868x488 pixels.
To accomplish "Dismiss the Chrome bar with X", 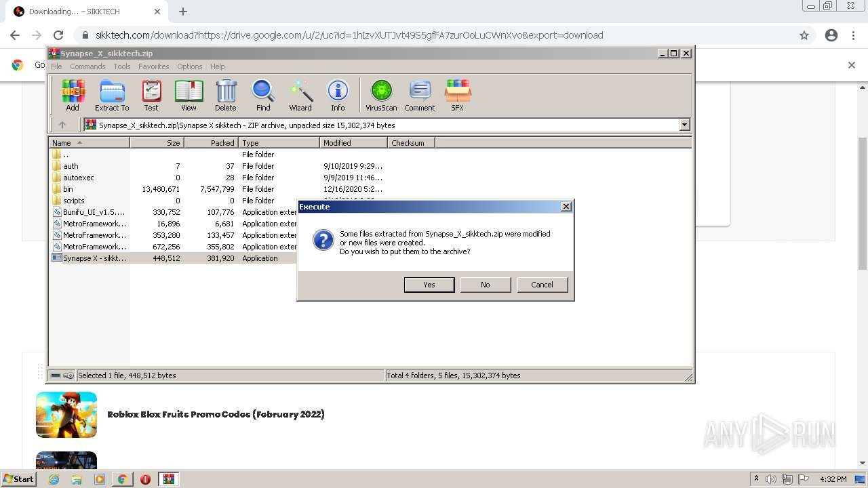I will click(852, 65).
